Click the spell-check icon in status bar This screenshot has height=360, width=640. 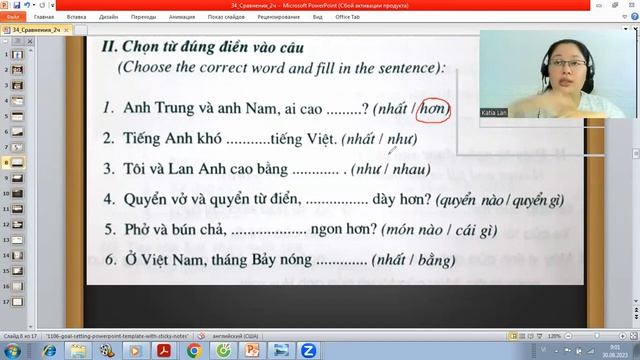coord(201,336)
